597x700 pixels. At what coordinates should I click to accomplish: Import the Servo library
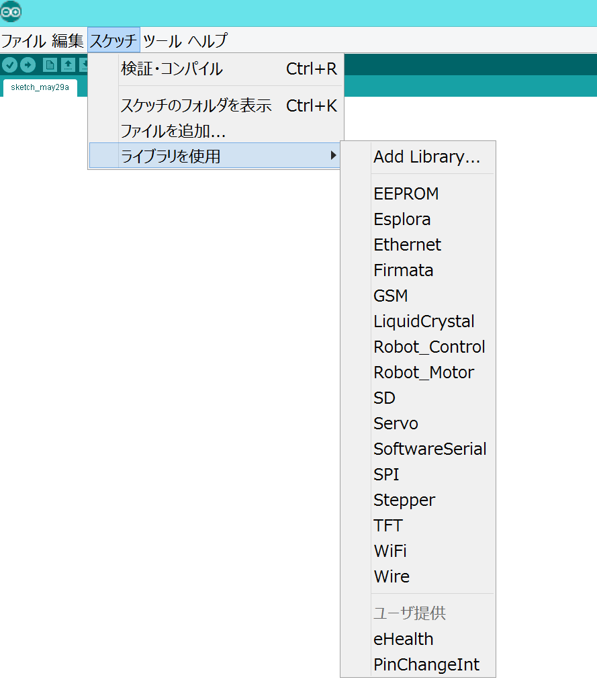396,423
